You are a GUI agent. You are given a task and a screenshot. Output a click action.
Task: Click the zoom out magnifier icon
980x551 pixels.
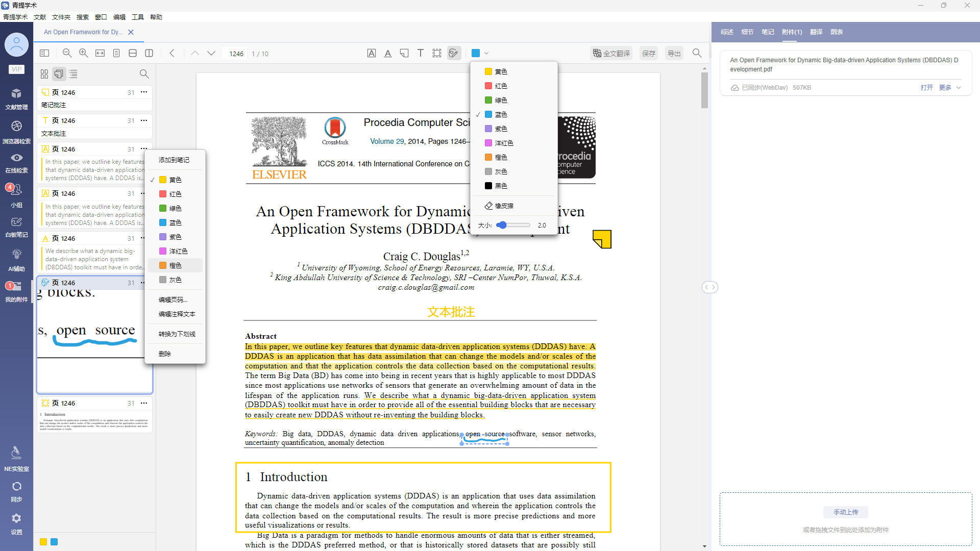point(67,53)
